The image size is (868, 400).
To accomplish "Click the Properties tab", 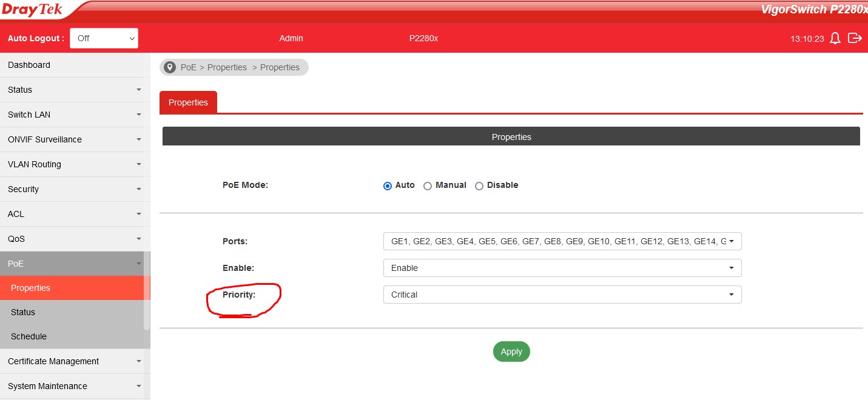I will coord(188,102).
